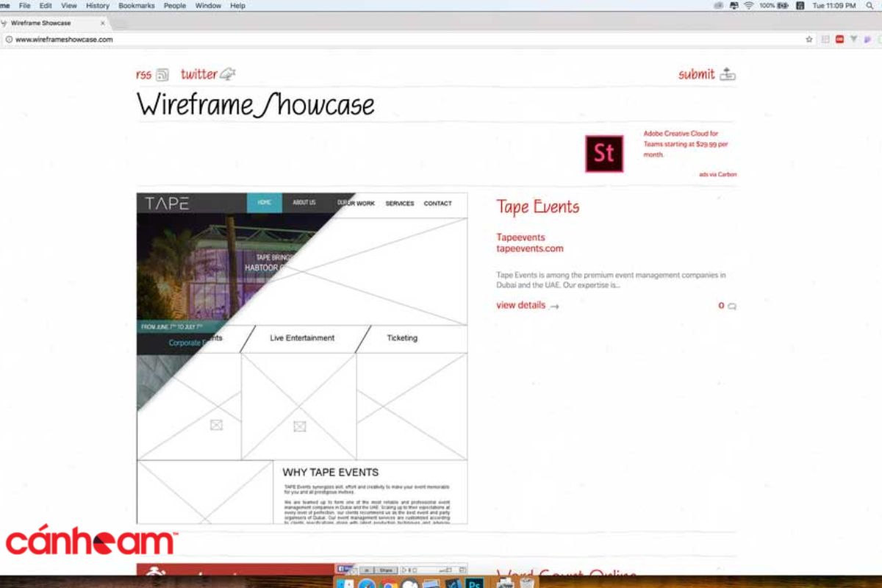Click the rss text link
This screenshot has height=588, width=882.
point(144,74)
